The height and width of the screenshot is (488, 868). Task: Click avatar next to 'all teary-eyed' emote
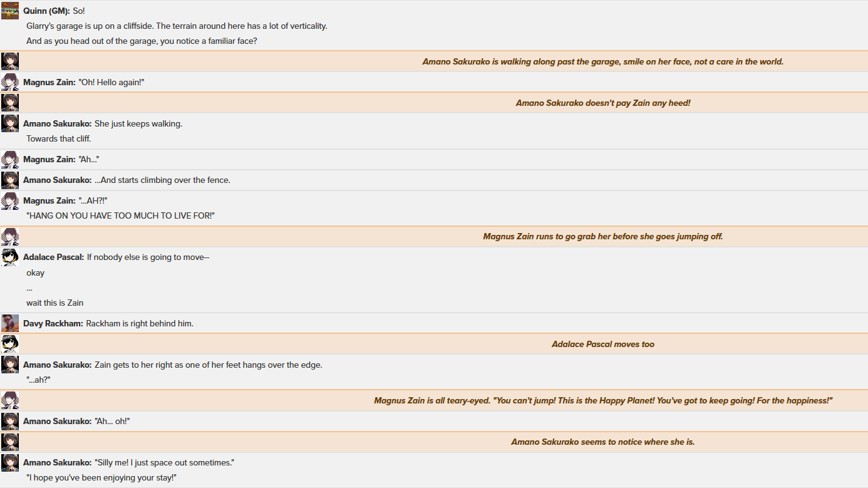coord(10,400)
